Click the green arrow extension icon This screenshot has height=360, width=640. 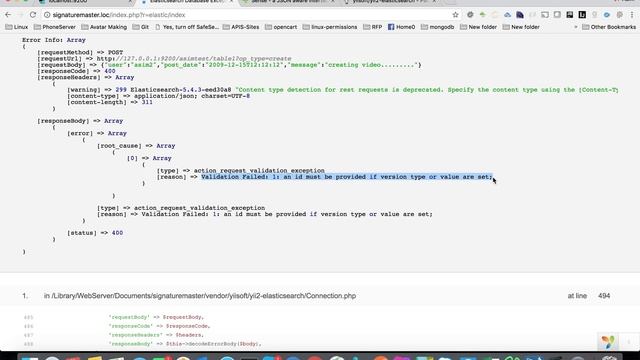point(482,15)
